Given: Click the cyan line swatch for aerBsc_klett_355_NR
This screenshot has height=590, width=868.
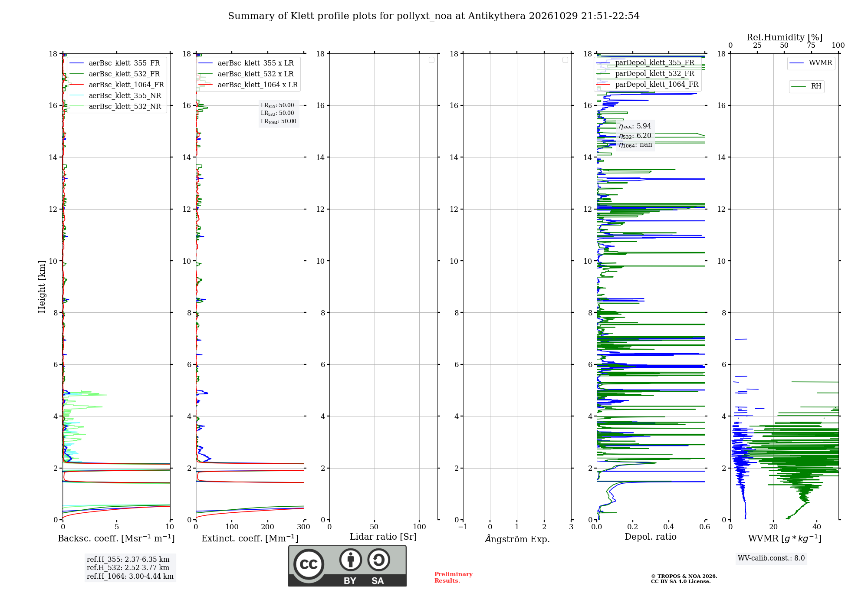Looking at the screenshot, I should pos(76,95).
